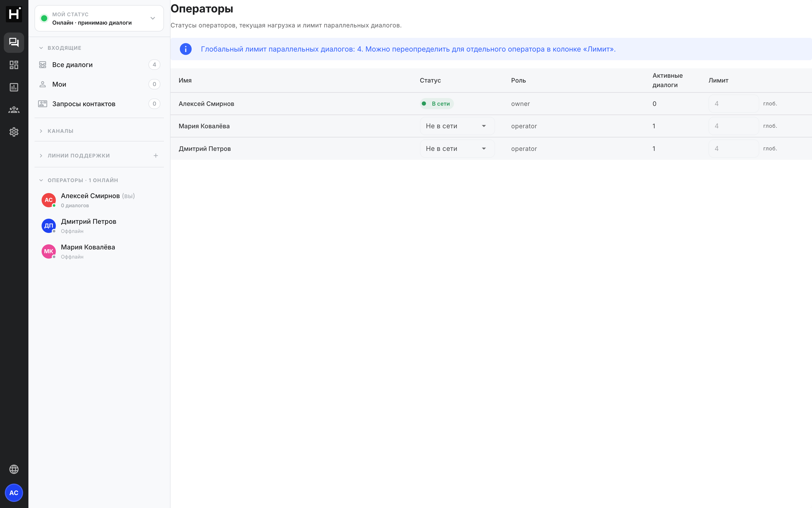The width and height of the screenshot is (812, 508).
Task: Open the conversations chat icon in sidebar
Action: [14, 42]
